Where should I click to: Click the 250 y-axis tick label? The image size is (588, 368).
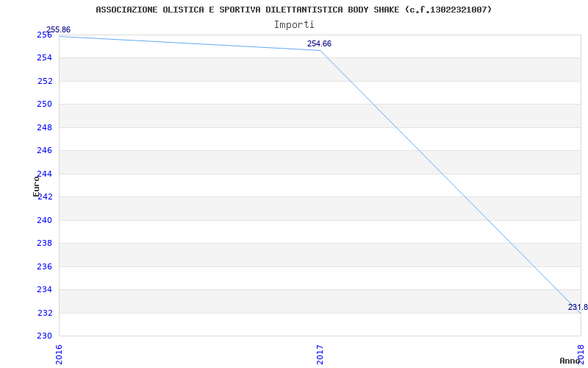click(x=44, y=105)
